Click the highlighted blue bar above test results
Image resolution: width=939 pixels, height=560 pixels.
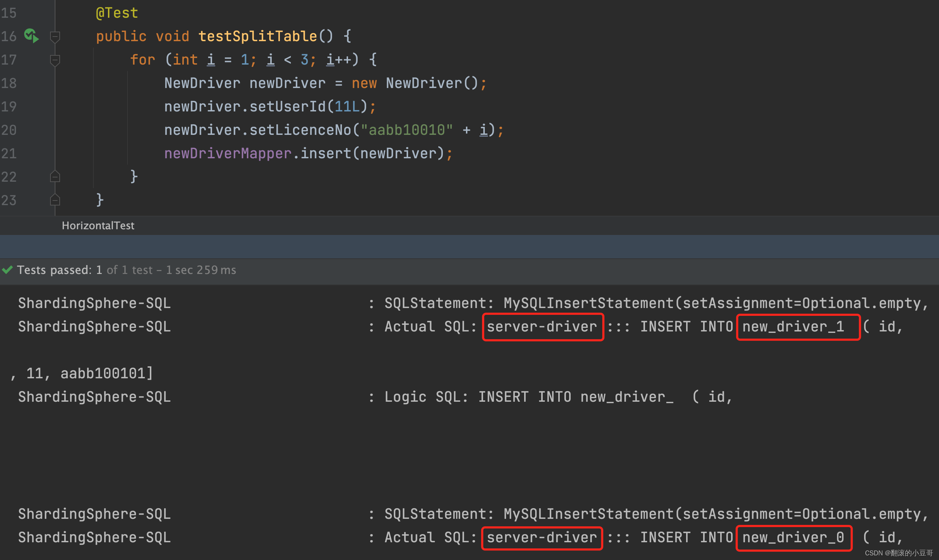click(x=469, y=247)
